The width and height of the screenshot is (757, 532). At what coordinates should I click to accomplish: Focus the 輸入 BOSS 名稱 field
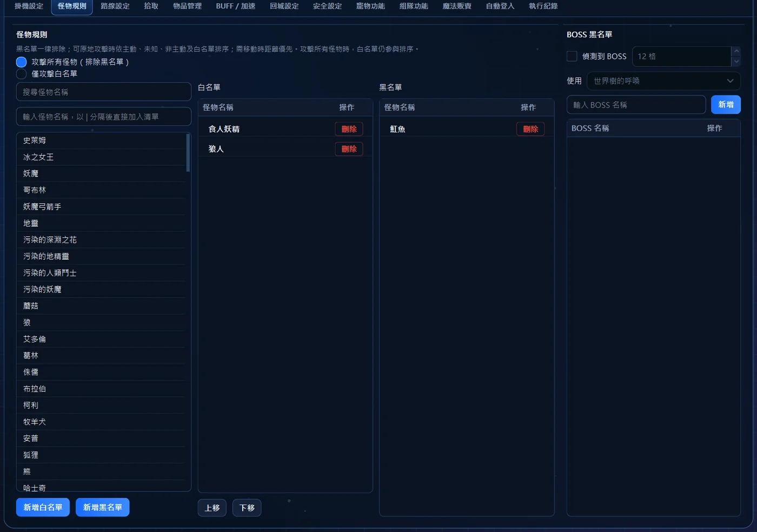pos(636,105)
